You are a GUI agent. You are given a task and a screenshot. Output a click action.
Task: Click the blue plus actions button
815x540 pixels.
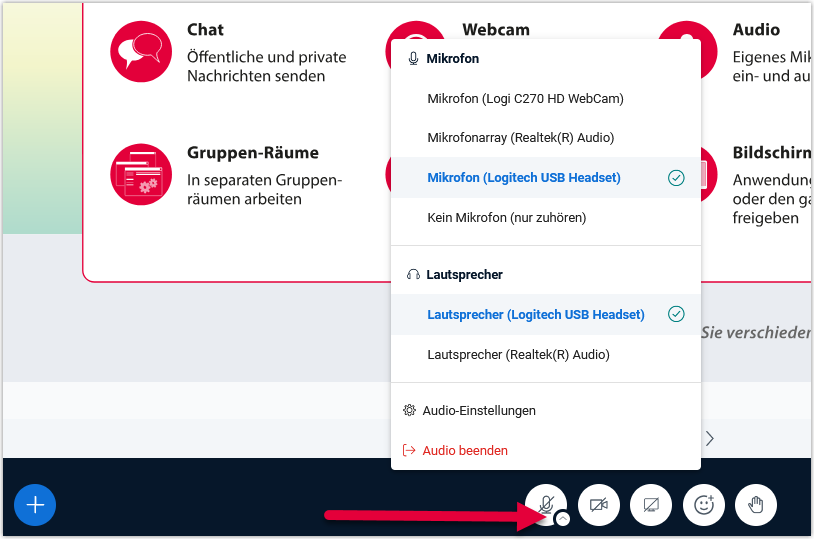coord(35,505)
